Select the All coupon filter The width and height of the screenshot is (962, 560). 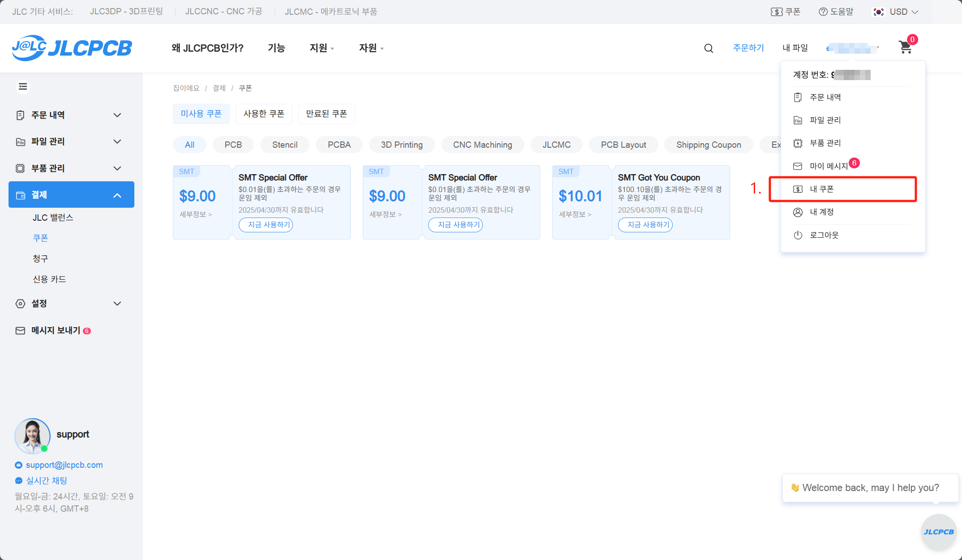point(189,145)
